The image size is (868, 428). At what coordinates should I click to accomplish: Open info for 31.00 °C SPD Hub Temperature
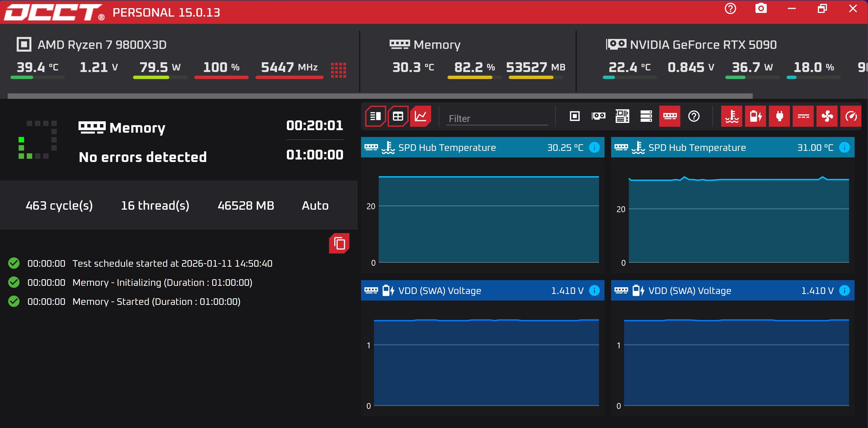844,147
